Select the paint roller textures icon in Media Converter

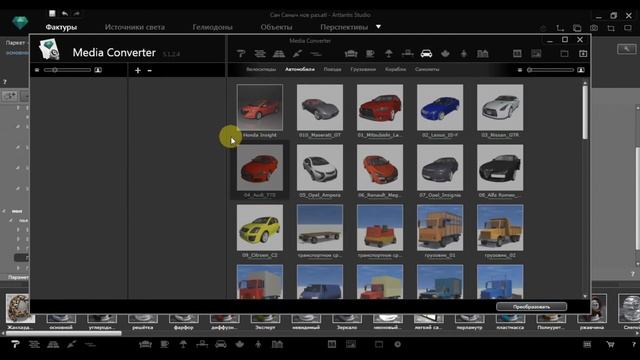coord(241,53)
